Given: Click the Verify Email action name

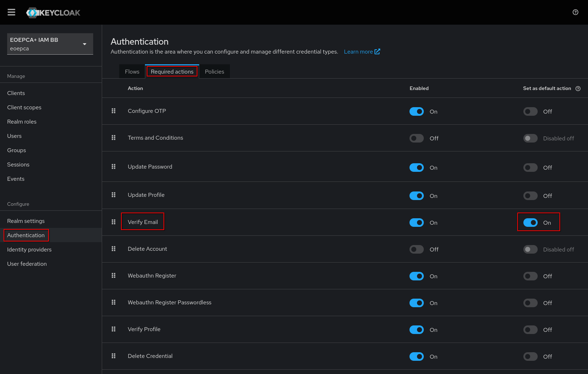Looking at the screenshot, I should (x=143, y=222).
